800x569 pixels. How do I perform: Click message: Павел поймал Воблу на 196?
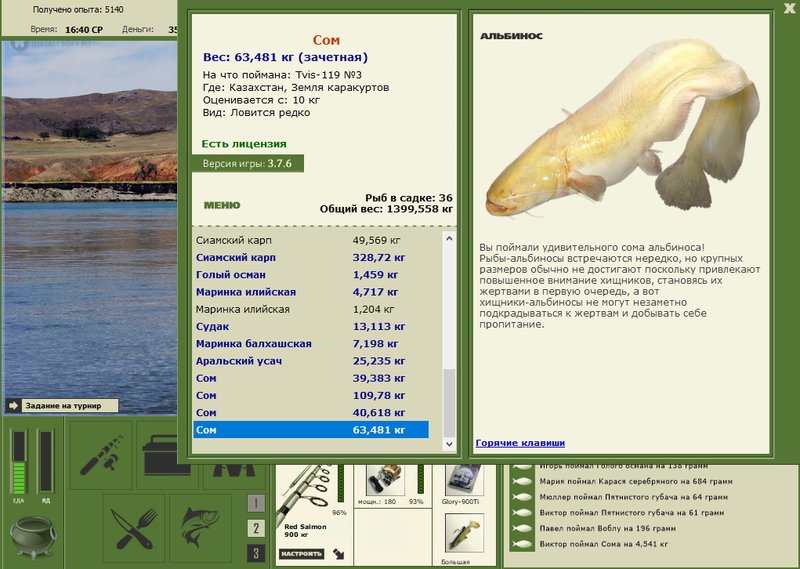(608, 529)
